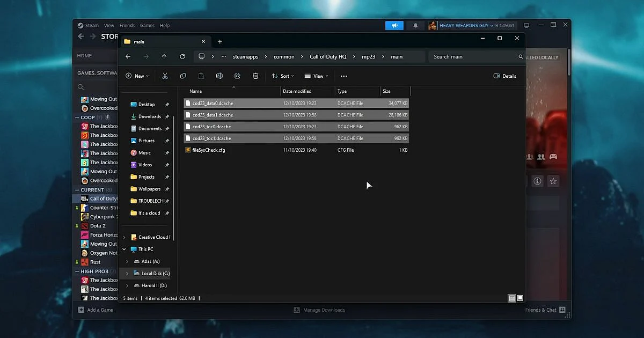Sort by Date modified column header
644x338 pixels.
coord(308,91)
